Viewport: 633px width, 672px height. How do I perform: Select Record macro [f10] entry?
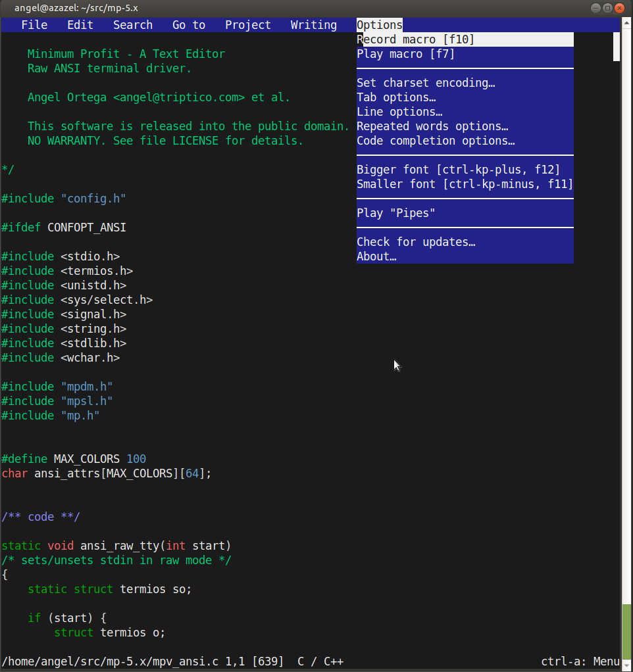tap(465, 39)
